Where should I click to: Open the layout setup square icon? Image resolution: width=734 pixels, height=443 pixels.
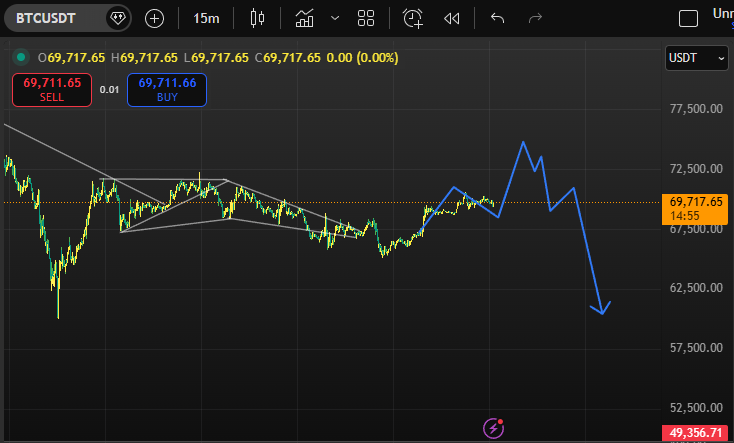pos(688,19)
